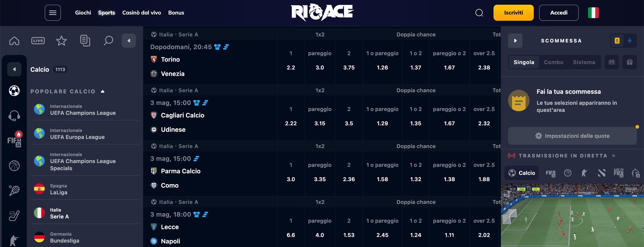Select odds 3.75 for Venezia win

tap(349, 67)
